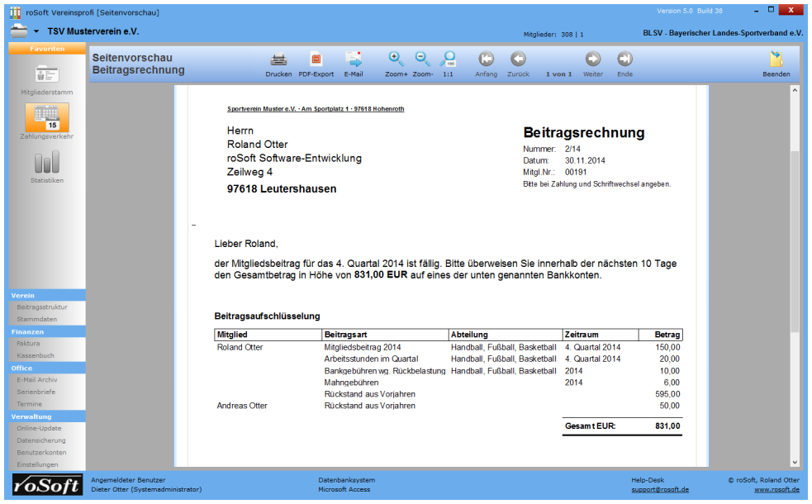
Task: Zoom in with the Zoom+ magnifier
Action: (396, 60)
